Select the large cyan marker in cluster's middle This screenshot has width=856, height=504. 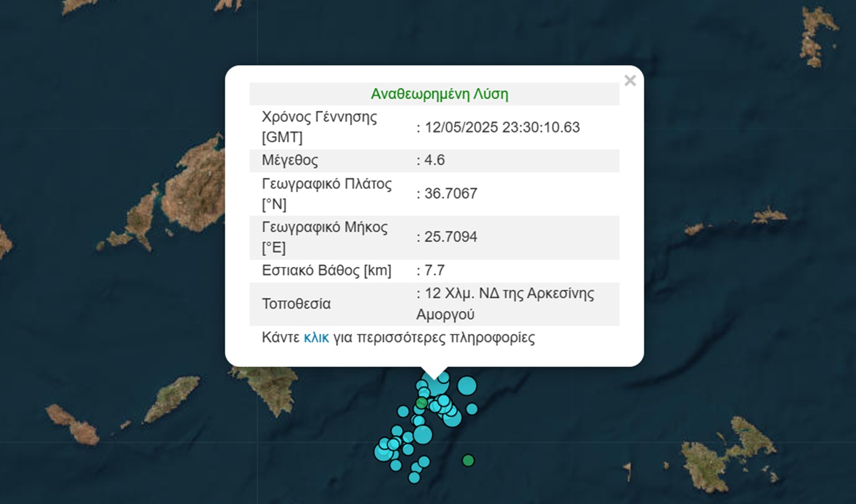tap(422, 434)
